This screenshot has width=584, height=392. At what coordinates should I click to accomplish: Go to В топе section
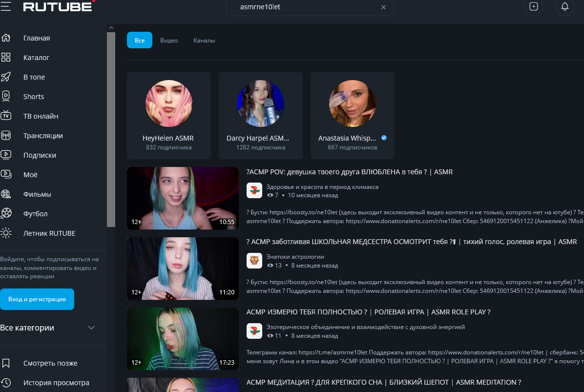coord(34,77)
